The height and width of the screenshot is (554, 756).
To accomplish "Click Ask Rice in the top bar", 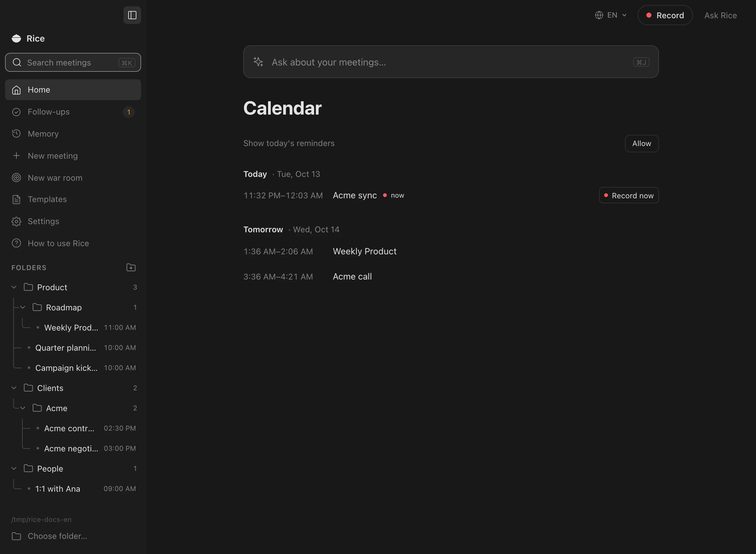I will (720, 15).
